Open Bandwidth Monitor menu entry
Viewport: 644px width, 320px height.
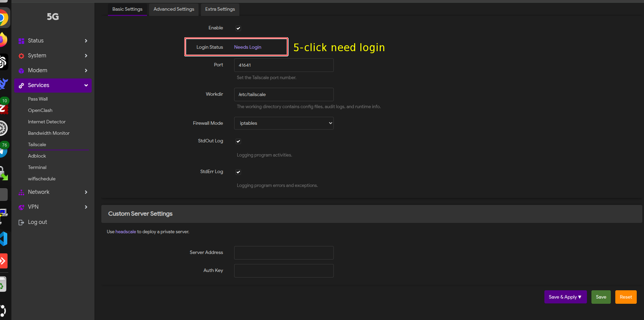tap(49, 133)
